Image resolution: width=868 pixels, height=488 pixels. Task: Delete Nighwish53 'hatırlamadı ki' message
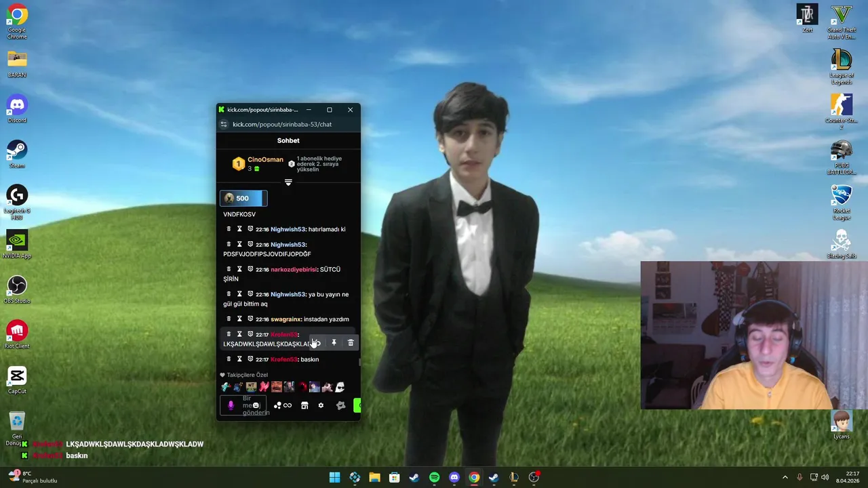(229, 229)
